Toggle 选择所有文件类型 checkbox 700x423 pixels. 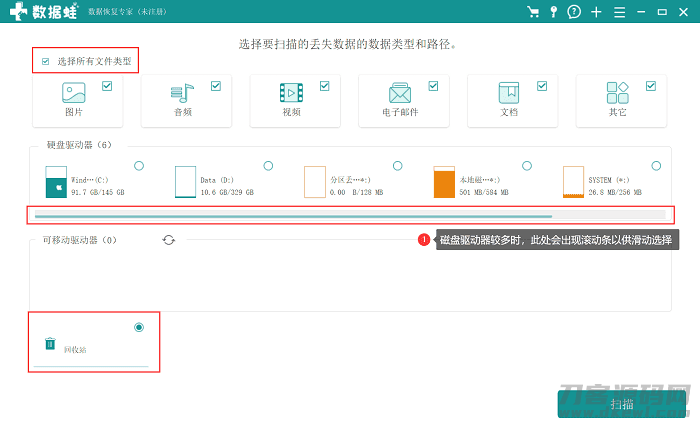tap(46, 62)
